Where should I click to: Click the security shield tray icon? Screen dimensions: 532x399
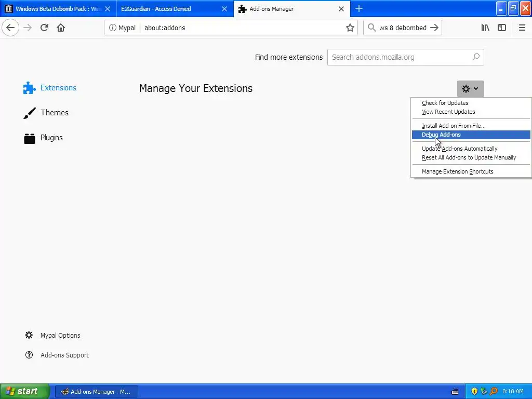[474, 391]
